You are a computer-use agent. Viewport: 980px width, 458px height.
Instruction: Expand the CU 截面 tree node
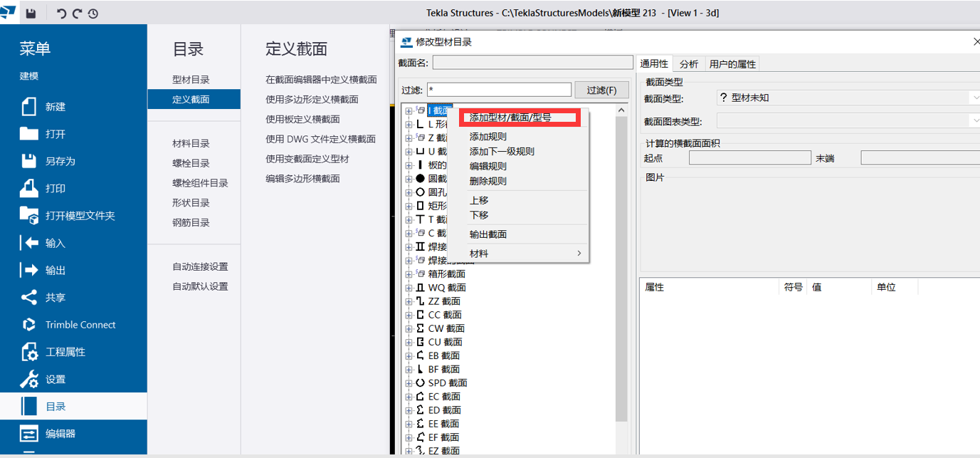(x=409, y=342)
